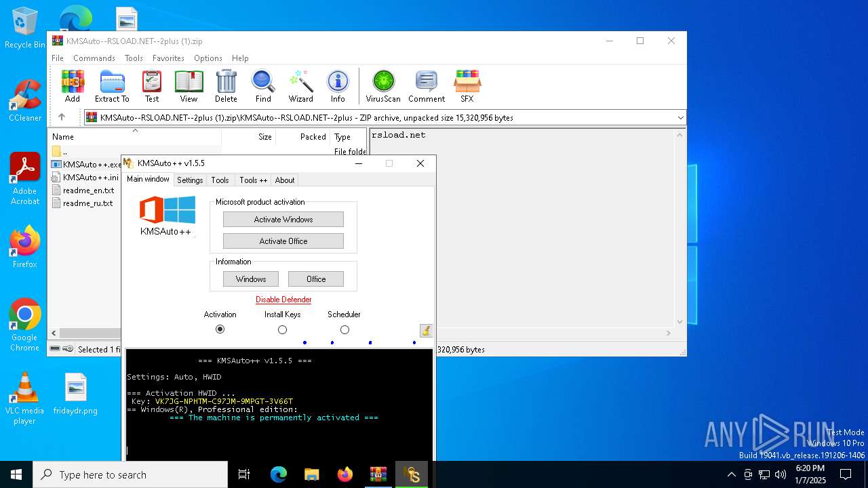Screen dimensions: 868x488
Task: Select fridaydr.png desktop file
Action: (75, 394)
